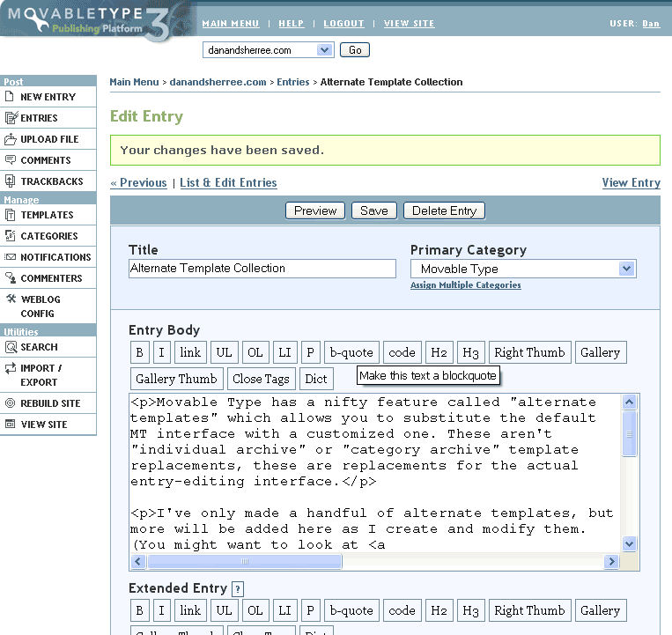This screenshot has width=672, height=635.
Task: Click the Comments speech bubble icon
Action: click(x=11, y=159)
